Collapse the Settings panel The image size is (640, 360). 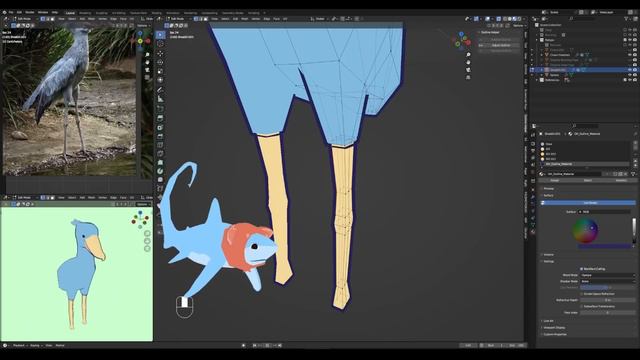point(548,261)
